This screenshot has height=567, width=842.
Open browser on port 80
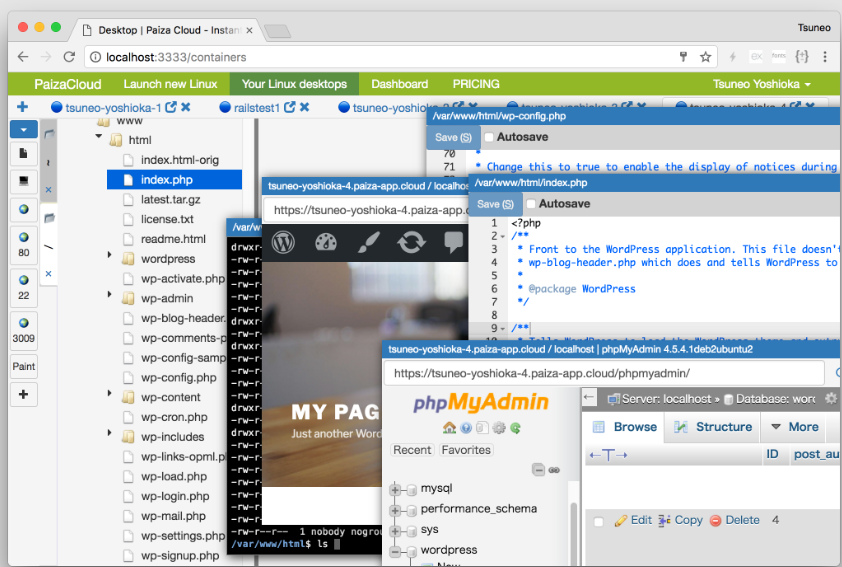24,244
